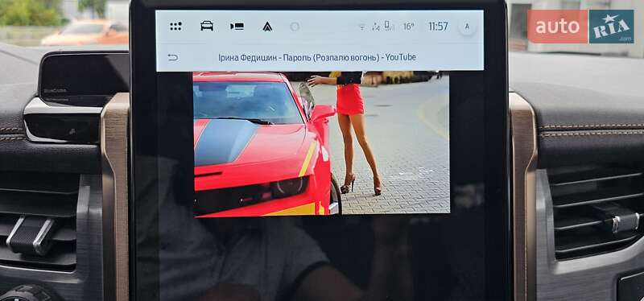Screen dimensions: 644x301
Task: Open the profile 'A' avatar button
Action: (467, 27)
